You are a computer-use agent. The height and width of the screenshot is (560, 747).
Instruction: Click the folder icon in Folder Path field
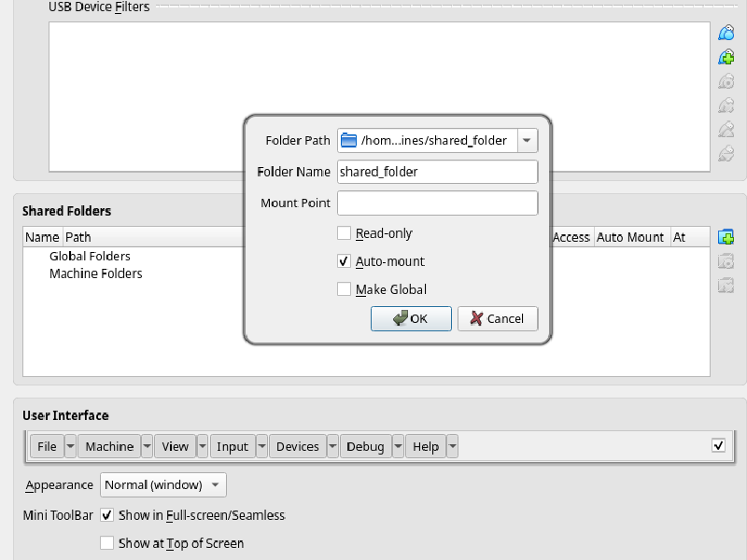click(x=347, y=140)
